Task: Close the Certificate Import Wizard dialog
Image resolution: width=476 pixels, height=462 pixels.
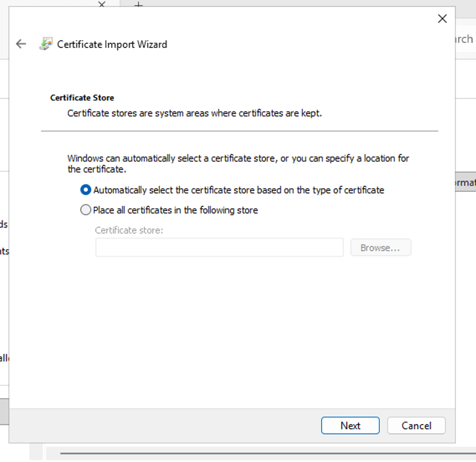Action: point(442,18)
